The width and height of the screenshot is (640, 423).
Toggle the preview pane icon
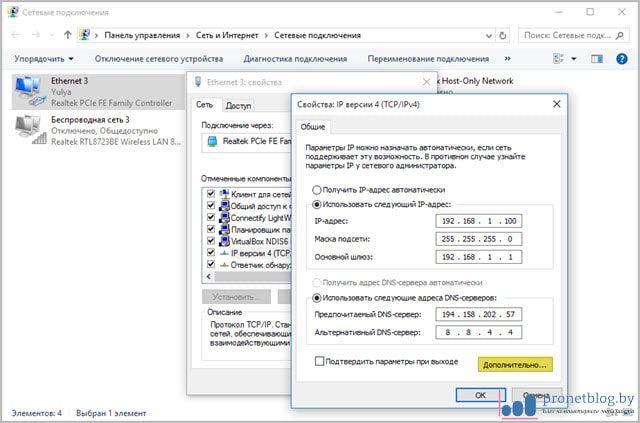click(597, 59)
